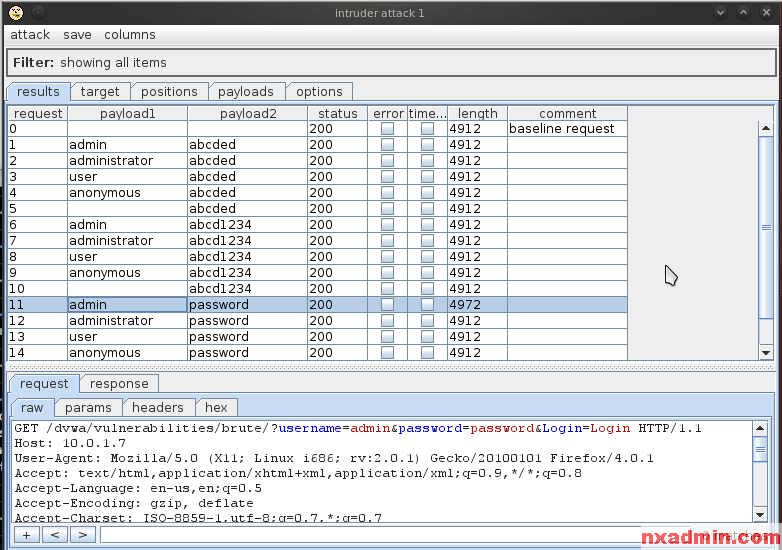Open the columns menu
The width and height of the screenshot is (782, 550).
(x=130, y=35)
